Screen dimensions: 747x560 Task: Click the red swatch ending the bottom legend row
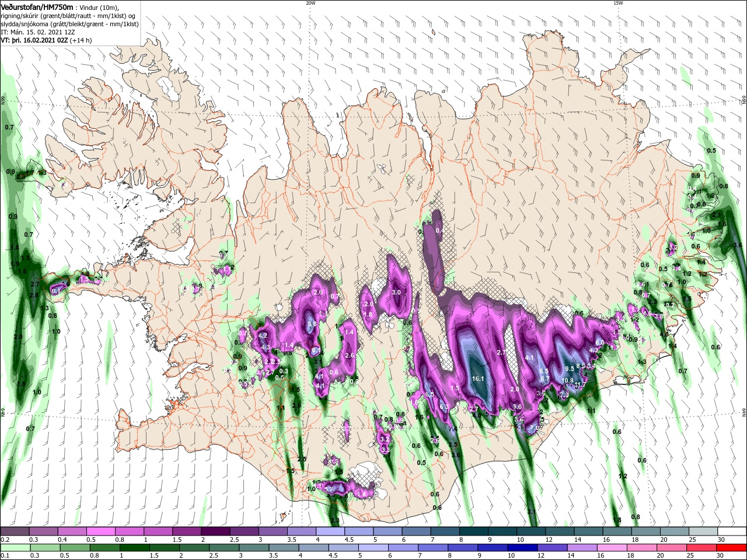tap(732, 548)
